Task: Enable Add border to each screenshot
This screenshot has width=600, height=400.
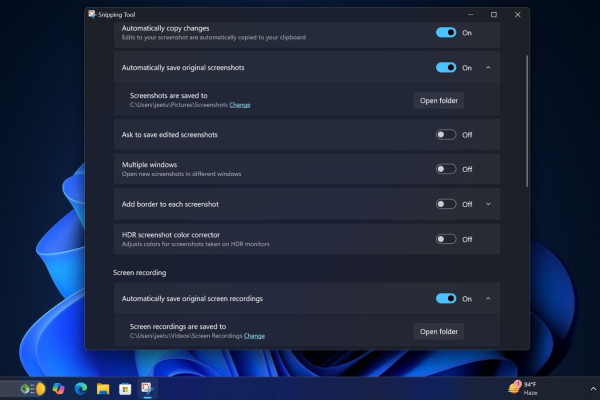Action: coord(446,204)
